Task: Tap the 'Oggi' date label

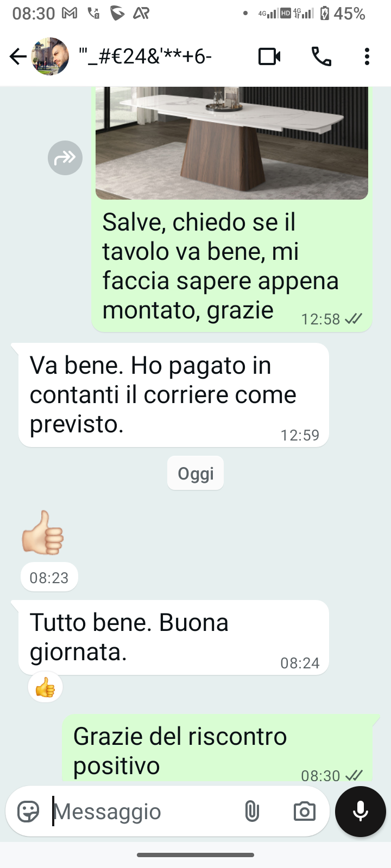Action: (195, 473)
